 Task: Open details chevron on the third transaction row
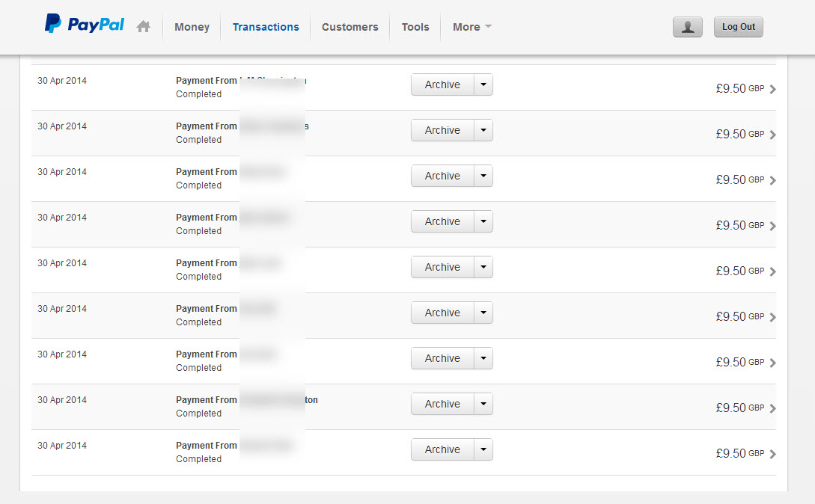tap(773, 180)
